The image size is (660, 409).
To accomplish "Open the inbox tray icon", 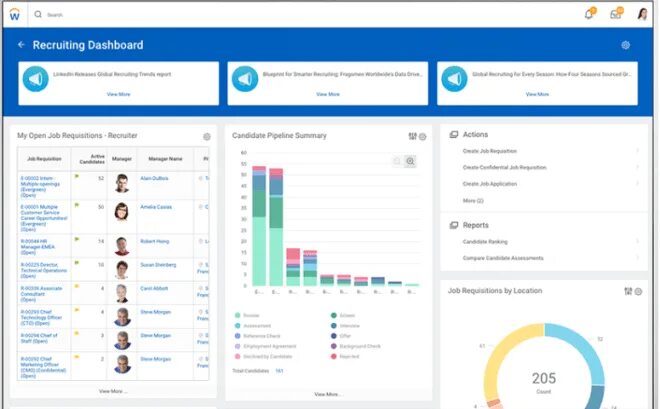I will point(616,14).
